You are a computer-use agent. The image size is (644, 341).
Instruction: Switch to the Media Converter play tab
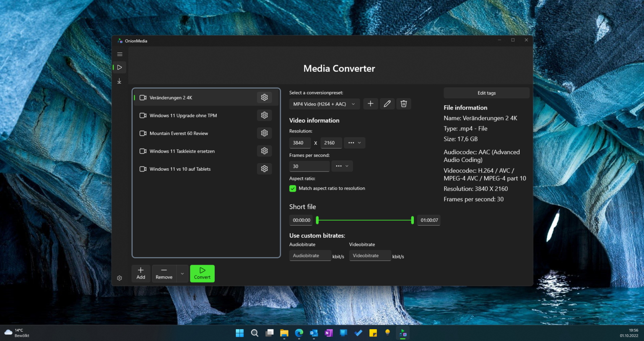point(119,67)
